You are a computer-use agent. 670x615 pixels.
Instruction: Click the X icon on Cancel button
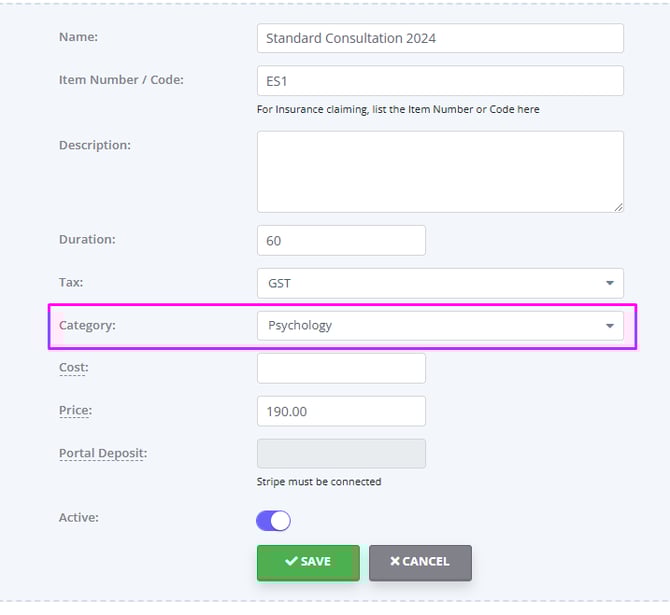click(395, 562)
